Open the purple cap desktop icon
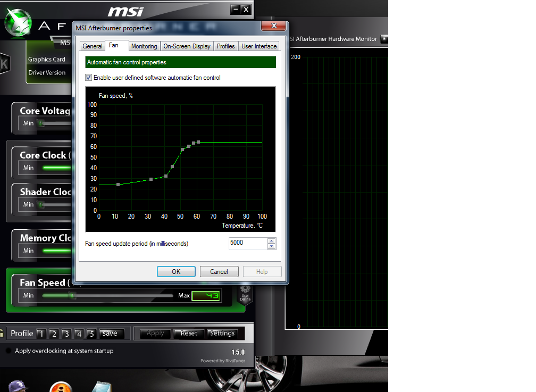536x392 pixels. click(18, 386)
